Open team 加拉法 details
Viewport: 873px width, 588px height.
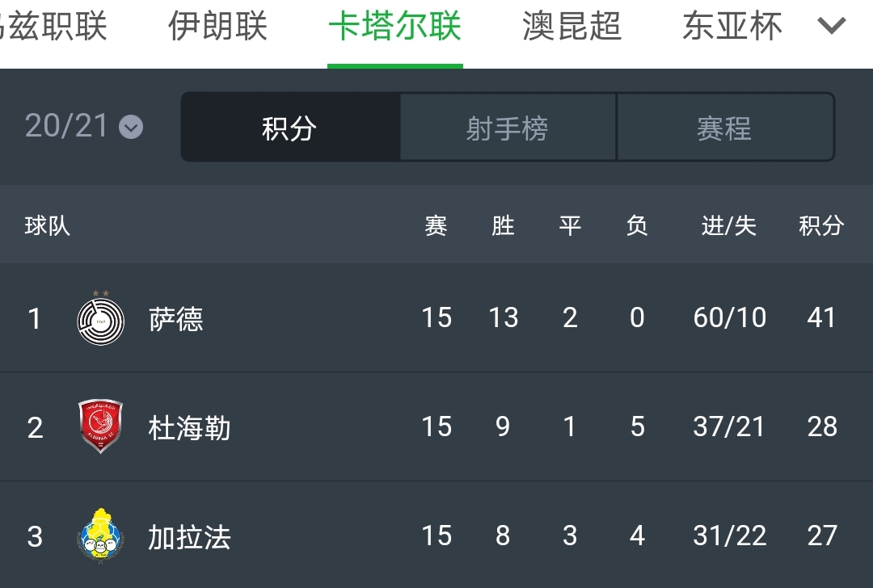pyautogui.click(x=189, y=536)
